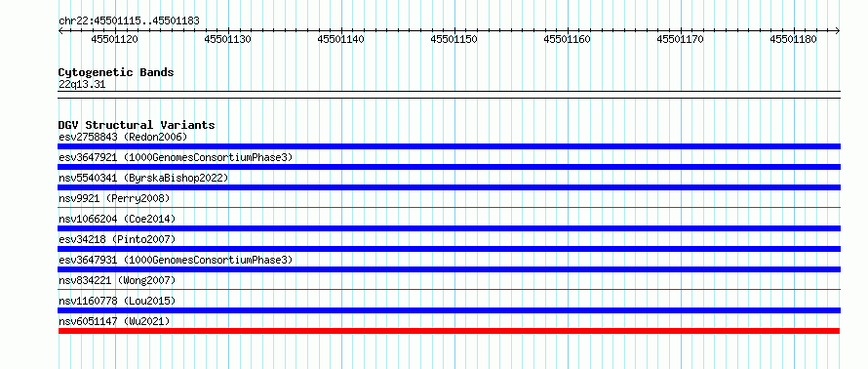868x369 pixels.
Task: Click the blue bar under esv3647931
Action: click(x=449, y=269)
